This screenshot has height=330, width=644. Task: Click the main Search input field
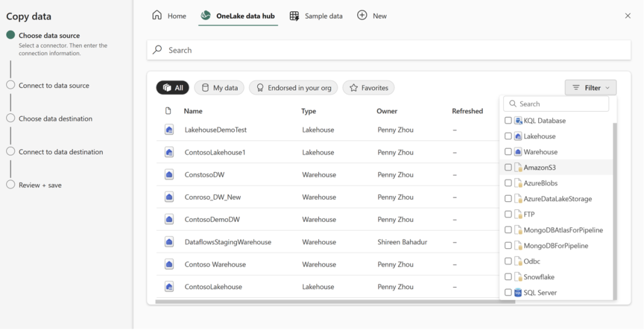pos(389,50)
